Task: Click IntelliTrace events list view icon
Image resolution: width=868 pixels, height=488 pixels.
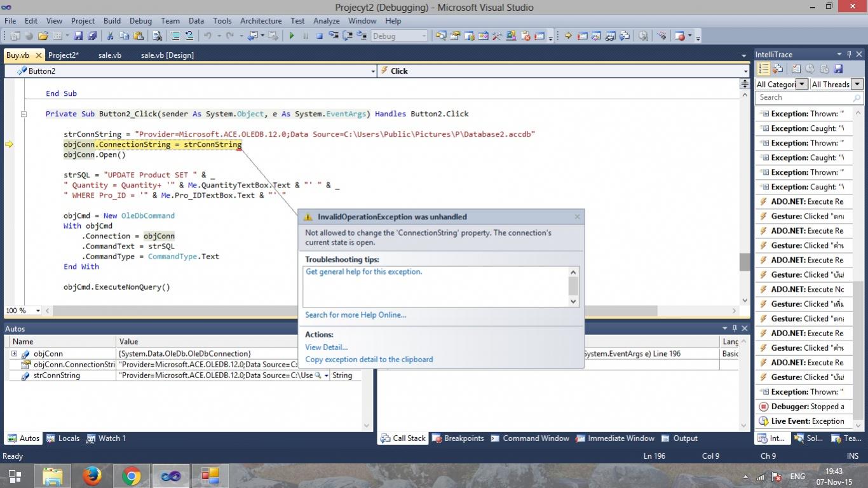Action: 764,69
